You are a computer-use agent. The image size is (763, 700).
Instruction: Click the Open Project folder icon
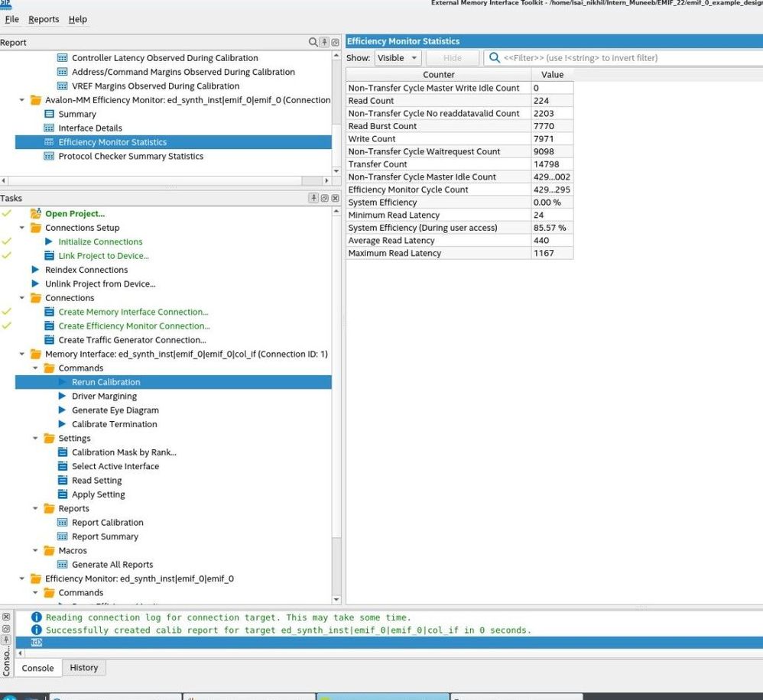(35, 213)
